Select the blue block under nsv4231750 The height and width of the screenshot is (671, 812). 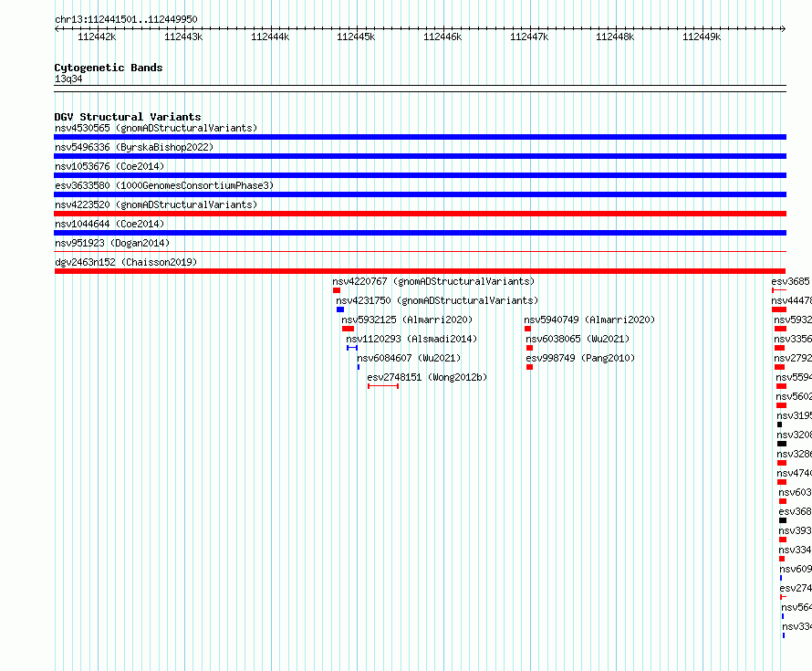[x=340, y=309]
